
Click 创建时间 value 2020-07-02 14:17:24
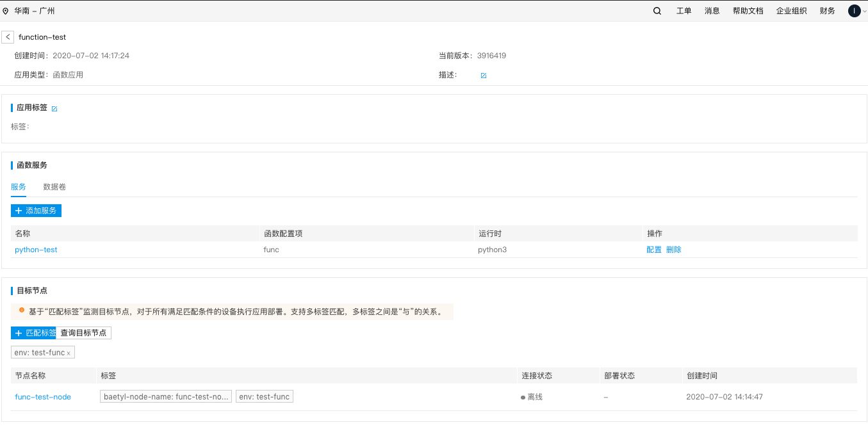91,56
